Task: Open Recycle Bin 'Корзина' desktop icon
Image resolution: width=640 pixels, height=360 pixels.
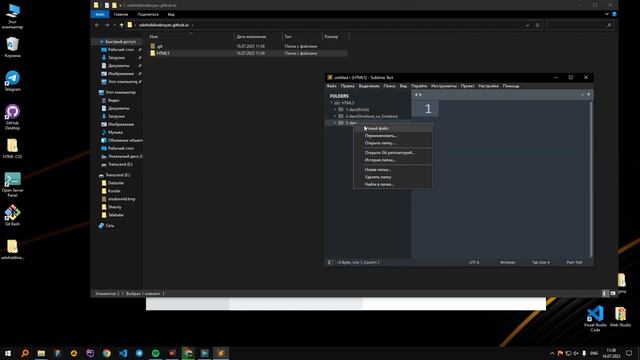Action: click(13, 47)
